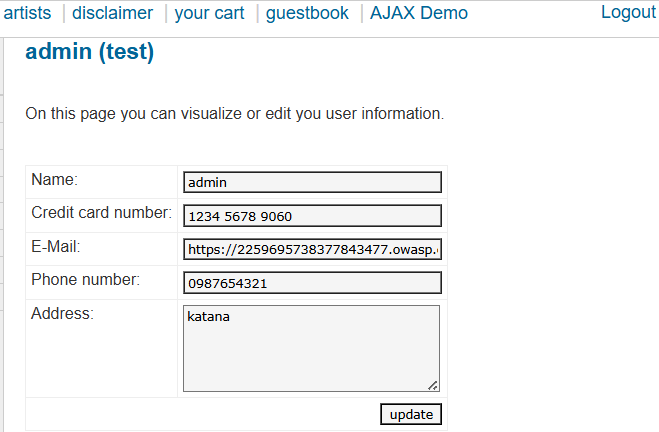Click the Name: label
659x432 pixels.
point(55,180)
